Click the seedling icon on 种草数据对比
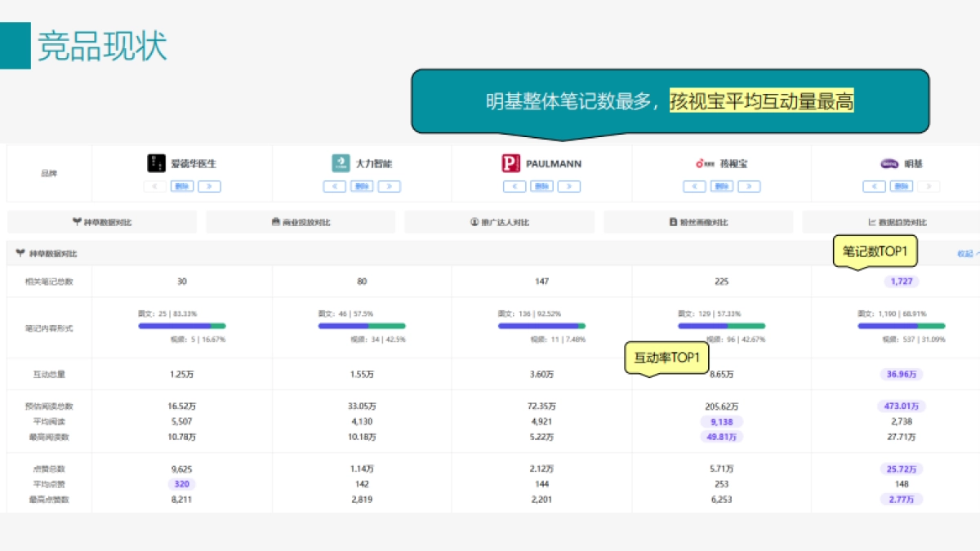The width and height of the screenshot is (980, 551). 75,221
